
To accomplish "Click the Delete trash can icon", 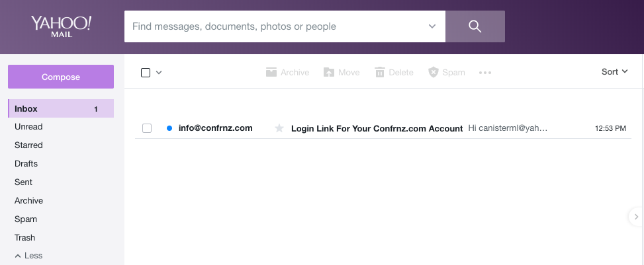I will [379, 72].
